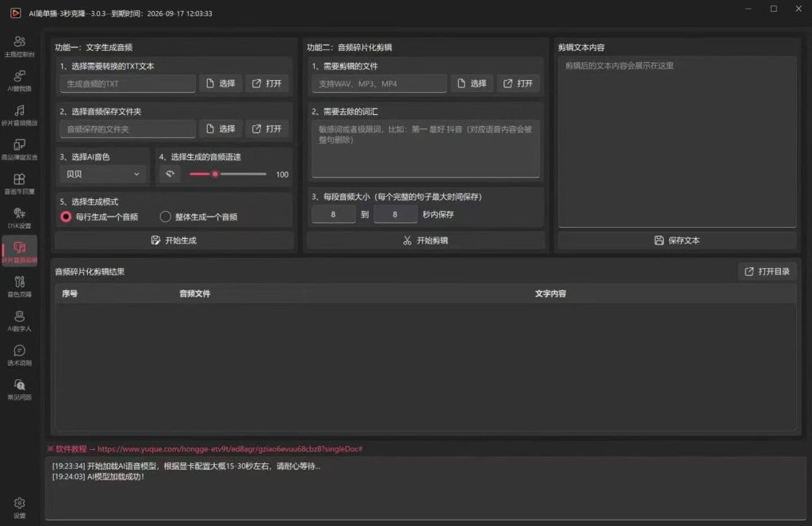Viewport: 812px width, 526px height.
Task: Click the audio speed slider handle
Action: click(215, 174)
